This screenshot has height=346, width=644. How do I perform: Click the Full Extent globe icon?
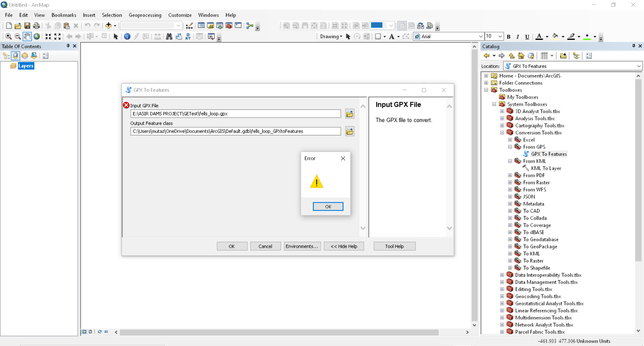coord(37,37)
